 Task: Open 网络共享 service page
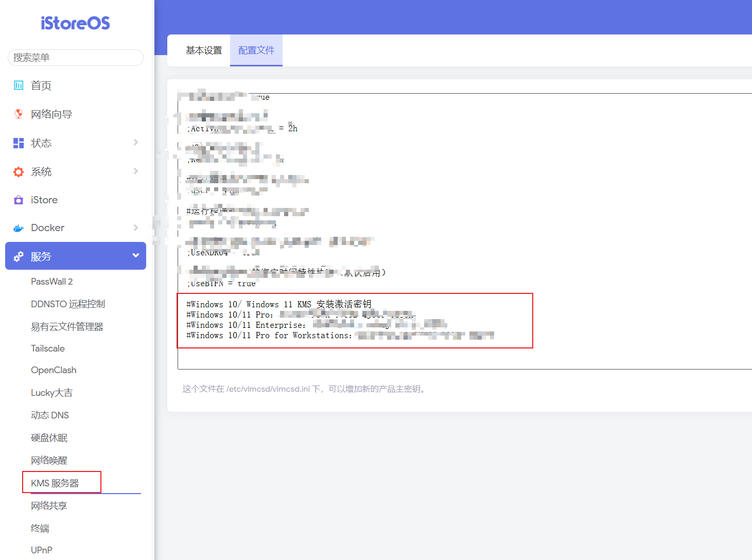tap(49, 506)
